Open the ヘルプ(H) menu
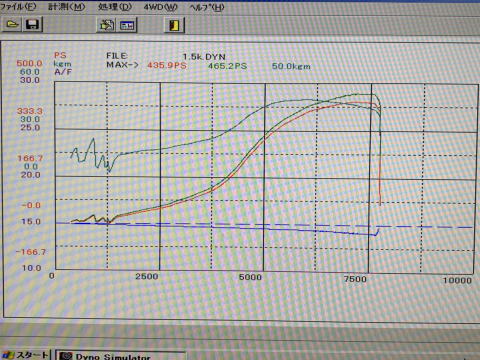The width and height of the screenshot is (480, 360). click(207, 7)
